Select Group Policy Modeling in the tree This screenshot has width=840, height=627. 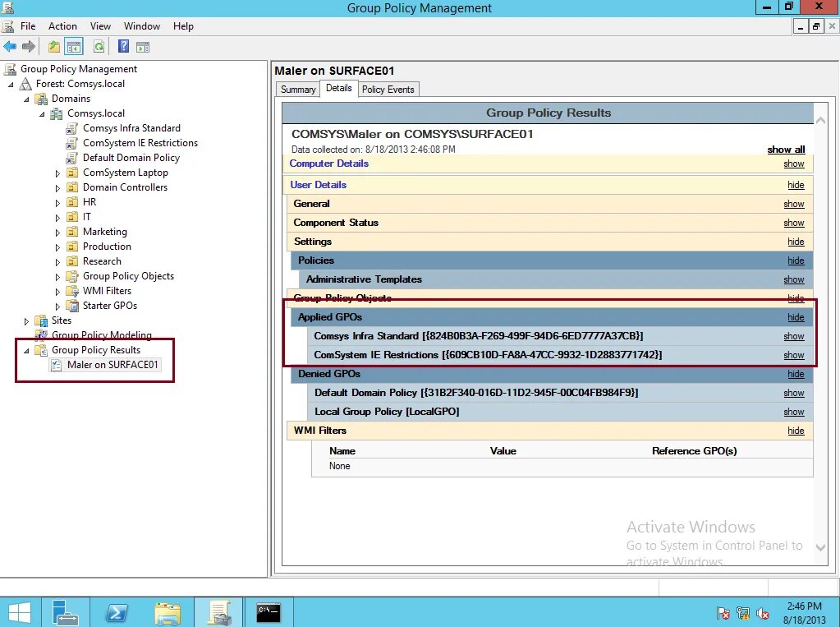point(101,335)
